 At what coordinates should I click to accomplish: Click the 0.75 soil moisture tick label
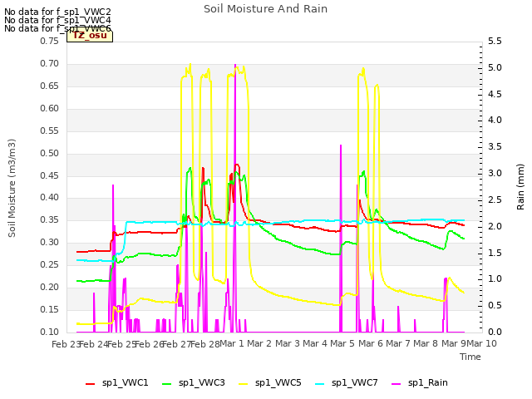click(x=50, y=41)
